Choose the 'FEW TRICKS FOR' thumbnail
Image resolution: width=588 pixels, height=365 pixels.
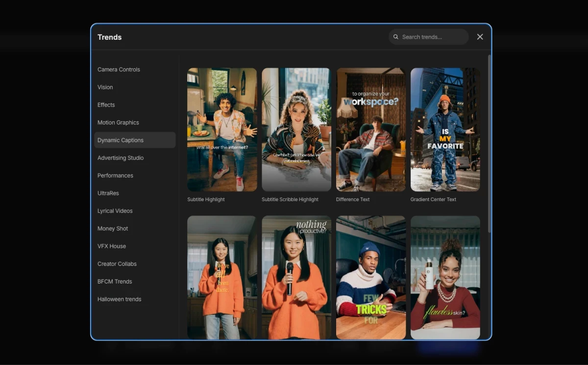tap(371, 278)
